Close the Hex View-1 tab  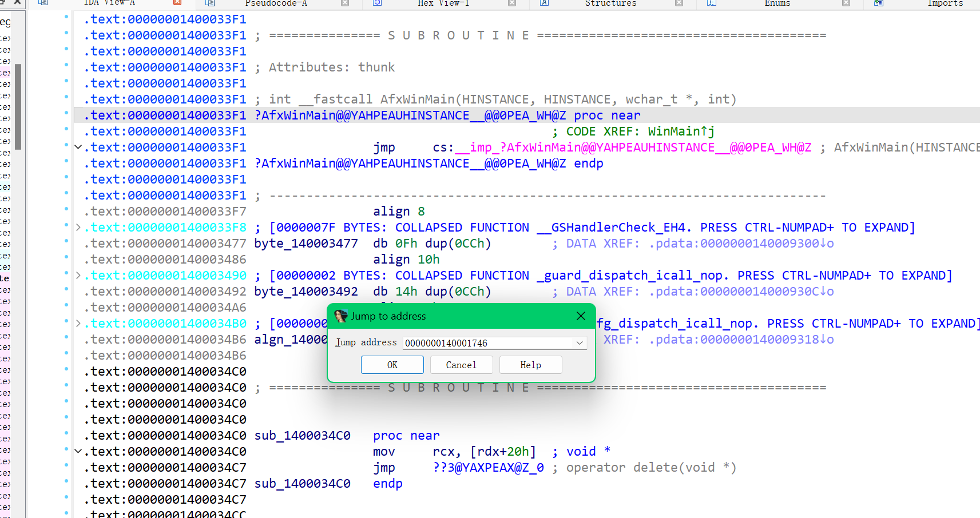pos(511,3)
